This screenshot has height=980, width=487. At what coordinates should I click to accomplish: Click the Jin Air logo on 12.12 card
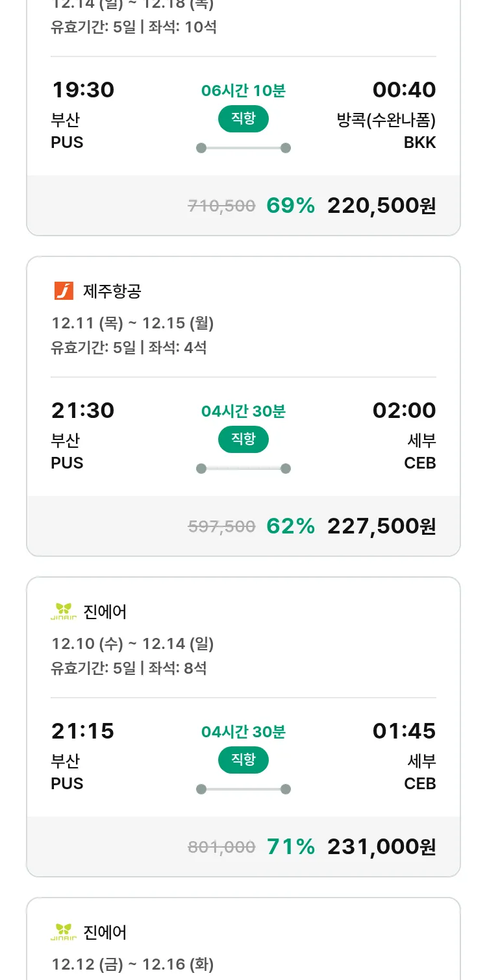(64, 932)
